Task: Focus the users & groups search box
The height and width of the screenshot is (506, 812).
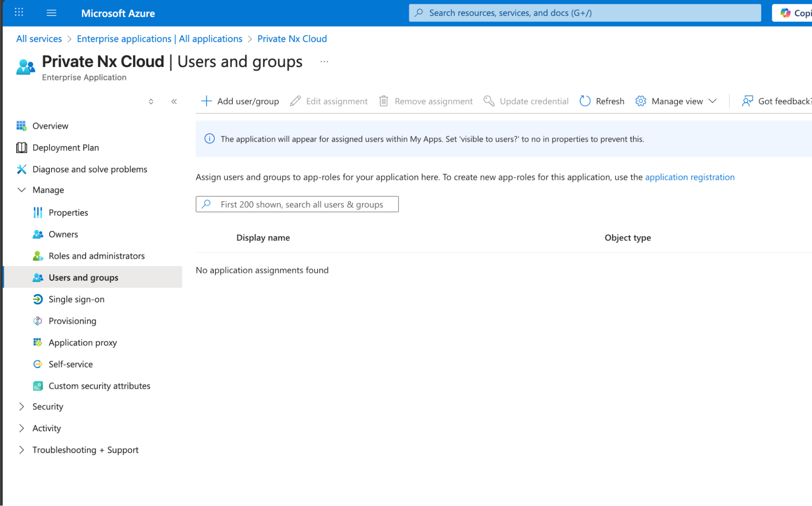Action: 297,204
